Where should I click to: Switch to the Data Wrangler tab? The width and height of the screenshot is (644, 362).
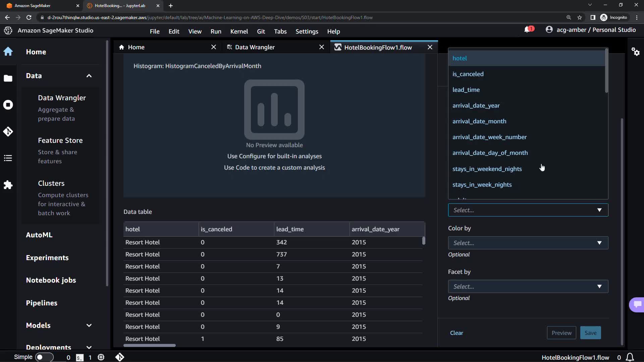click(255, 47)
